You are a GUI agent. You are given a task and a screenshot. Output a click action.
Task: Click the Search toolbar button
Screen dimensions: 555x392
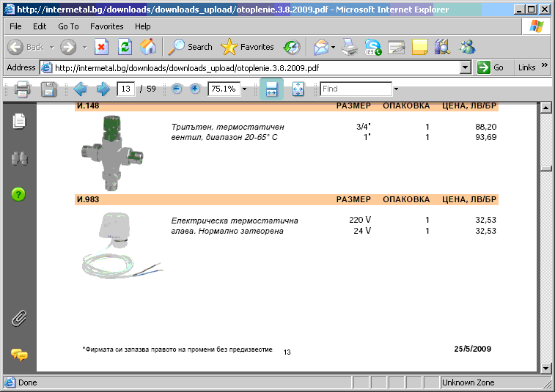point(191,47)
